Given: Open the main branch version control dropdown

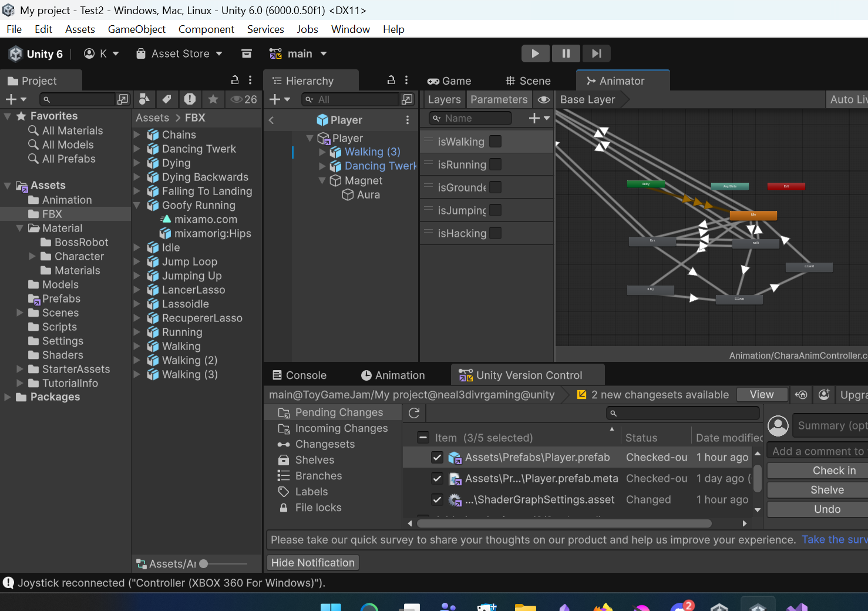Looking at the screenshot, I should 298,53.
